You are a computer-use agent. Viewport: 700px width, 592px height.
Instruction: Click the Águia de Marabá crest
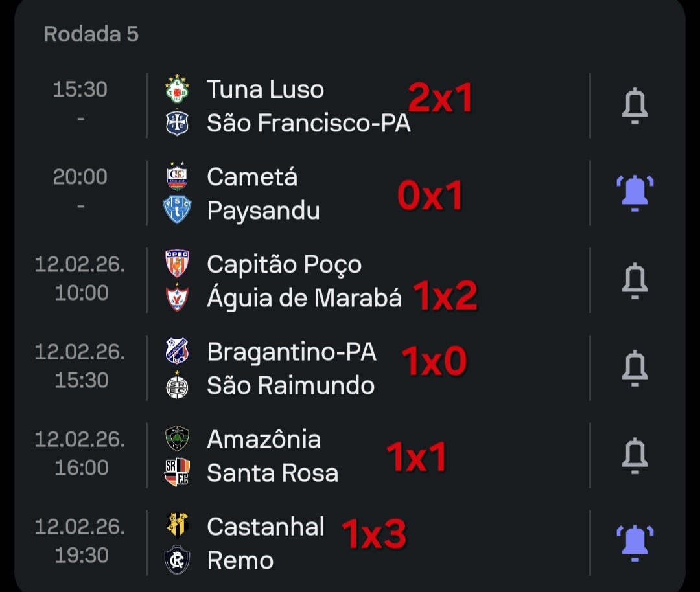pyautogui.click(x=177, y=298)
